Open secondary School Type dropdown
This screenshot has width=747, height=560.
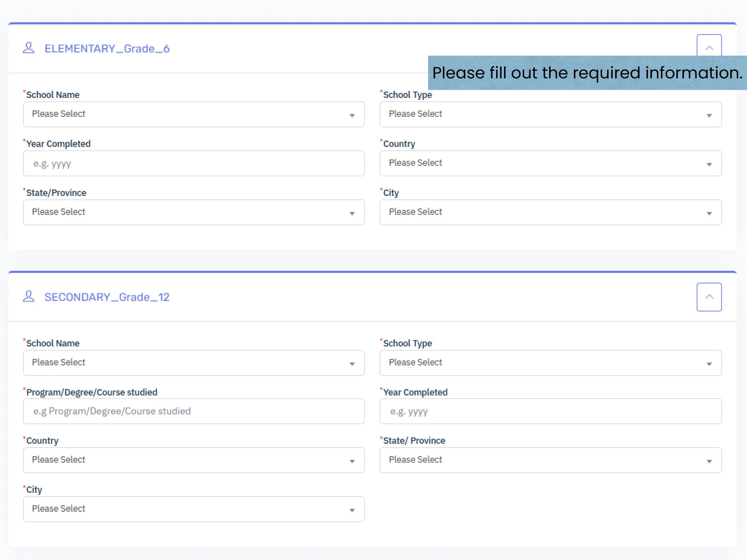(x=550, y=363)
